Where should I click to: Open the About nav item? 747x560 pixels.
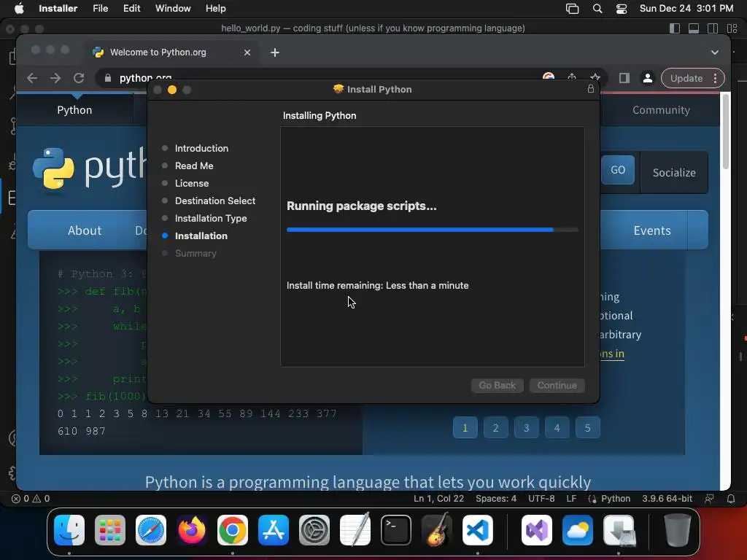coord(85,230)
